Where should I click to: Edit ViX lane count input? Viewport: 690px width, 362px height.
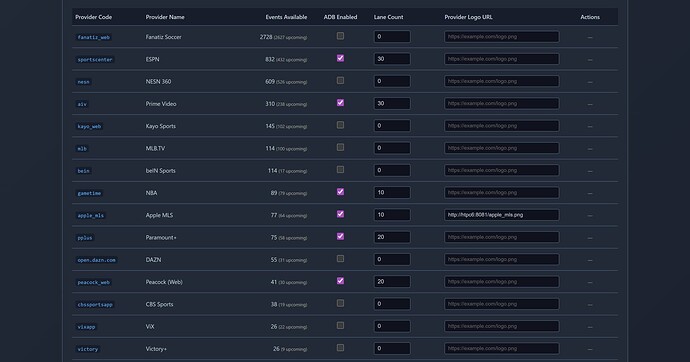[x=392, y=326]
